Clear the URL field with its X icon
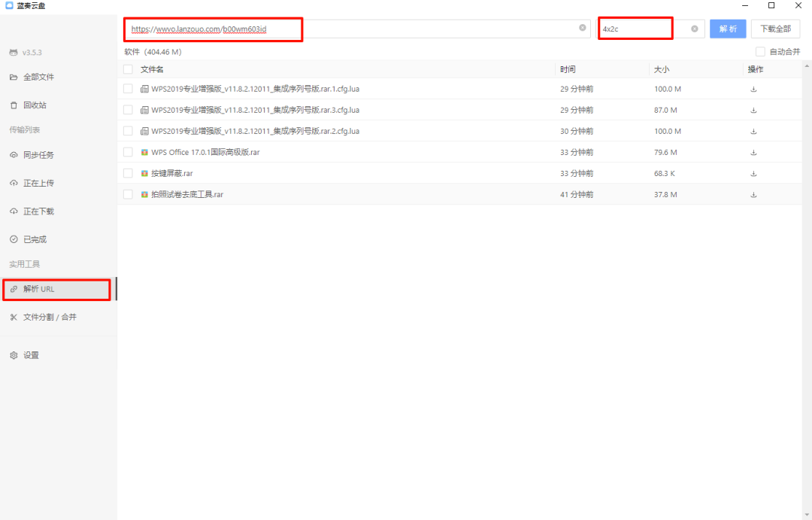 point(583,28)
